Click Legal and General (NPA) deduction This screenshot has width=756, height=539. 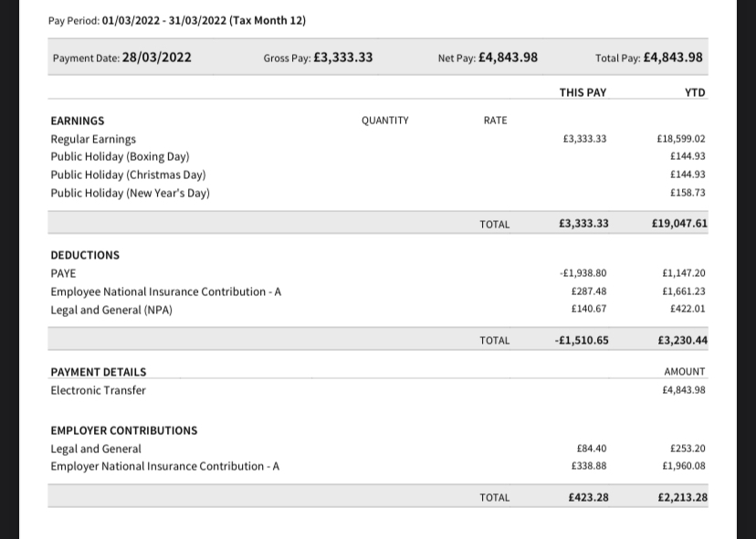click(x=378, y=310)
